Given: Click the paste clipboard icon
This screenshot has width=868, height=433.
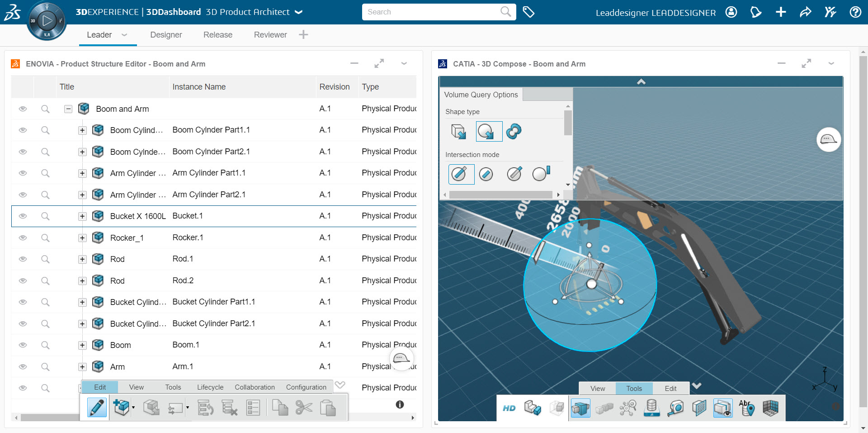Looking at the screenshot, I should (x=328, y=408).
